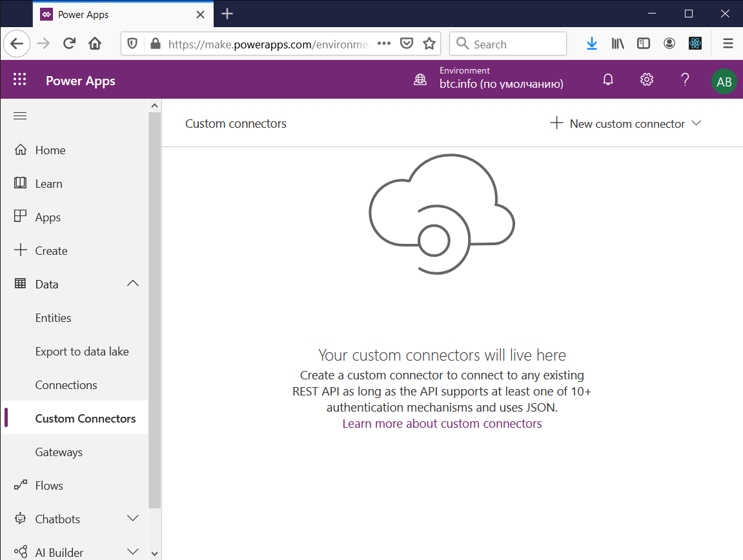Open a new browser tab with plus
The width and height of the screenshot is (743, 560).
pyautogui.click(x=227, y=14)
